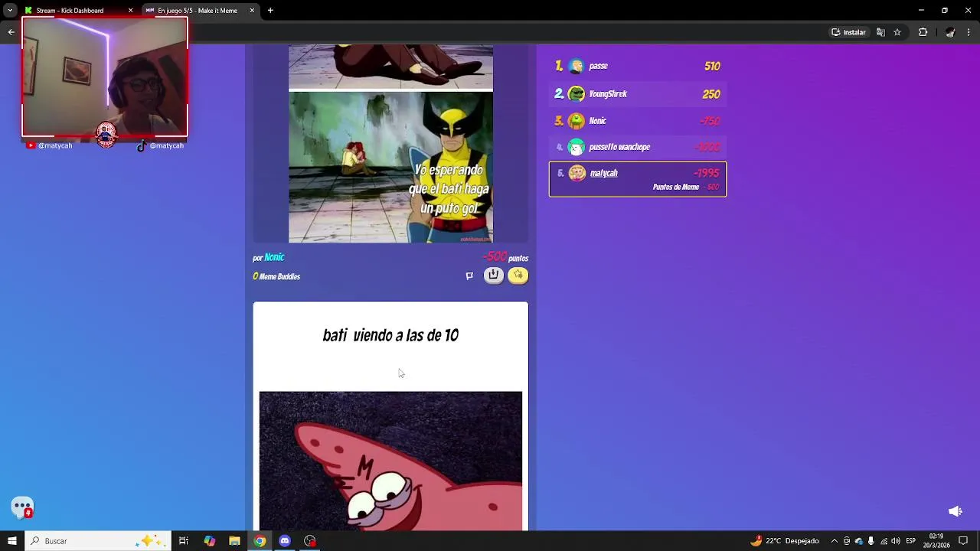This screenshot has width=980, height=551.
Task: Open the Wi-Fi network tray icon
Action: 884,541
